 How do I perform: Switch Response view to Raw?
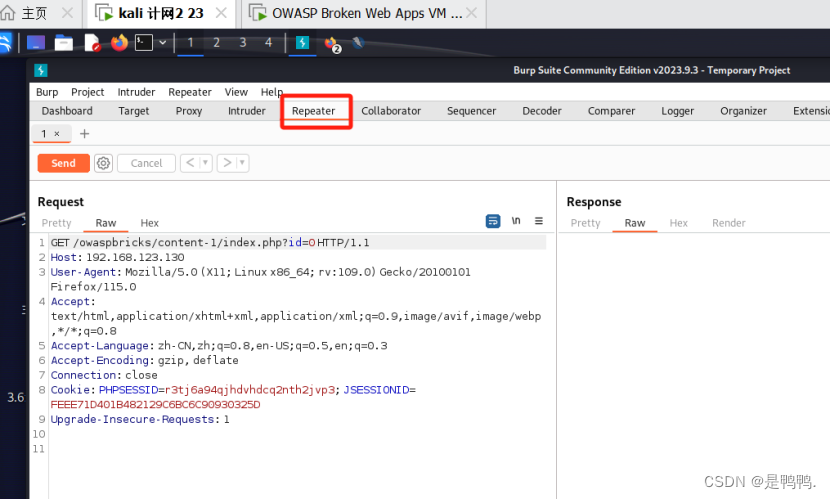coord(634,223)
